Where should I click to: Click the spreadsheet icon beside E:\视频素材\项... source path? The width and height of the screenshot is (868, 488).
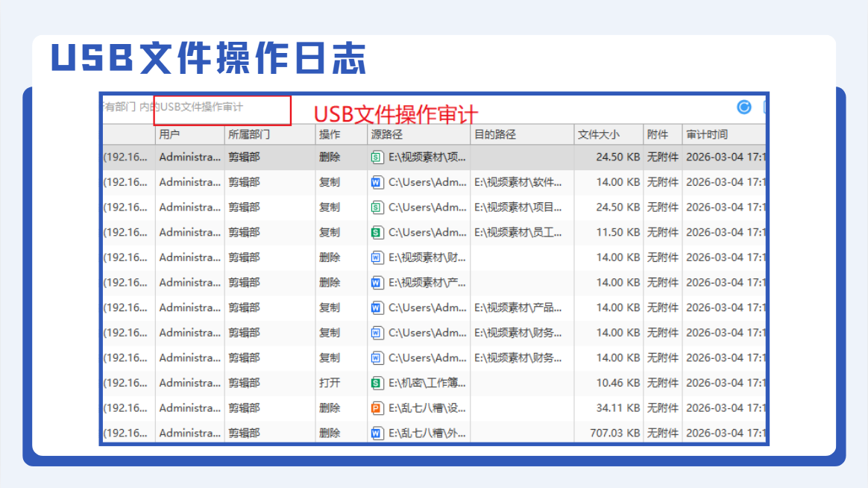coord(377,157)
